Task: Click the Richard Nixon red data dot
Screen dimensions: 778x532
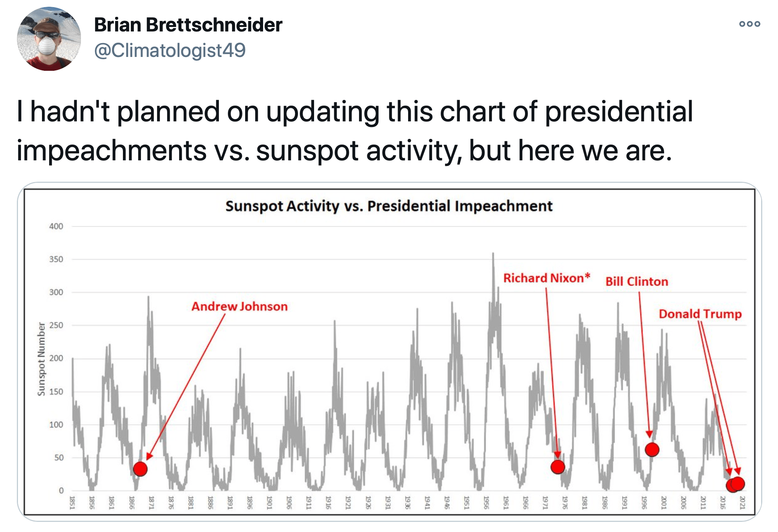Action: [x=558, y=467]
